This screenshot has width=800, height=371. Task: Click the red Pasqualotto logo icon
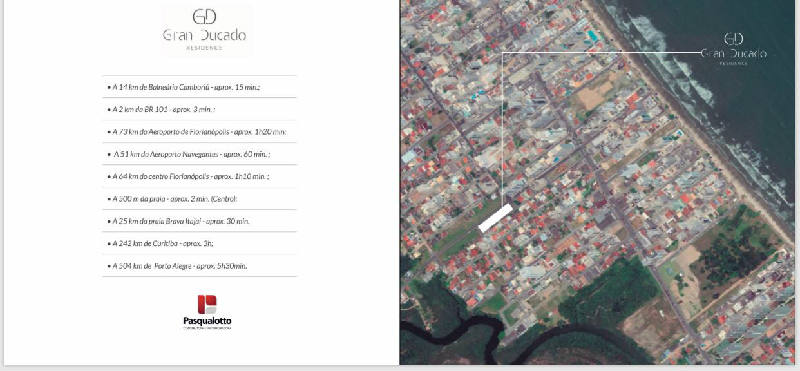(207, 304)
